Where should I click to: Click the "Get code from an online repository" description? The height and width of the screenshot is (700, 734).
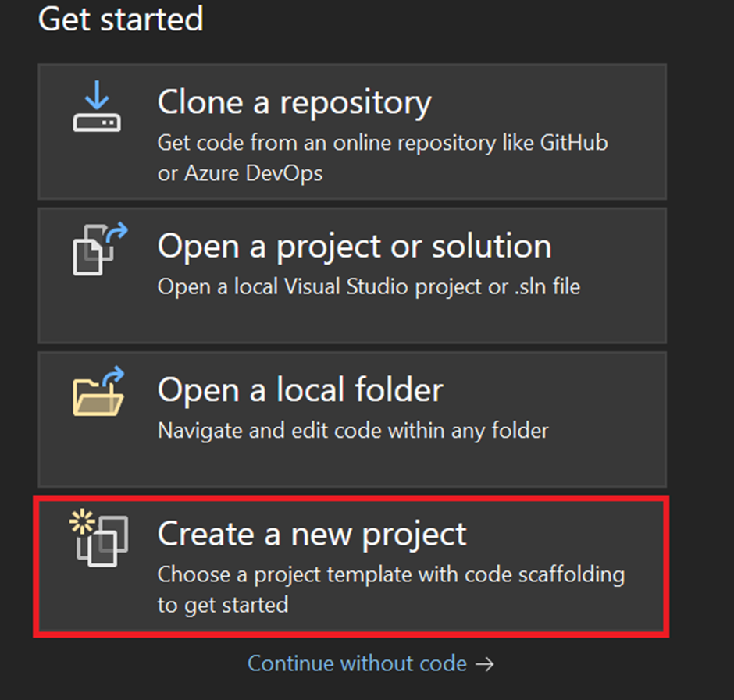[383, 143]
